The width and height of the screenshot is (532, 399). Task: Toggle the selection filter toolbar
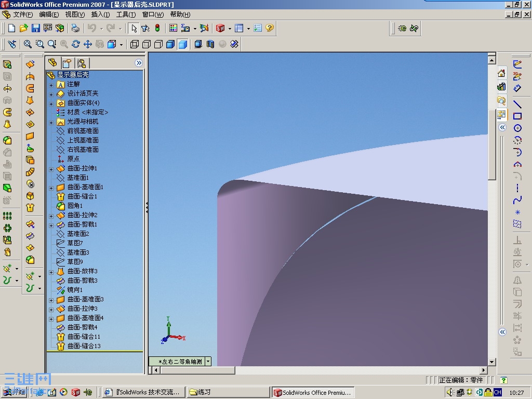pyautogui.click(x=145, y=28)
